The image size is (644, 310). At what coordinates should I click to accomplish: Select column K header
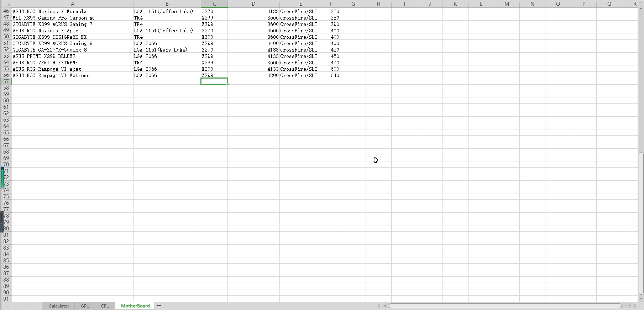pos(455,4)
